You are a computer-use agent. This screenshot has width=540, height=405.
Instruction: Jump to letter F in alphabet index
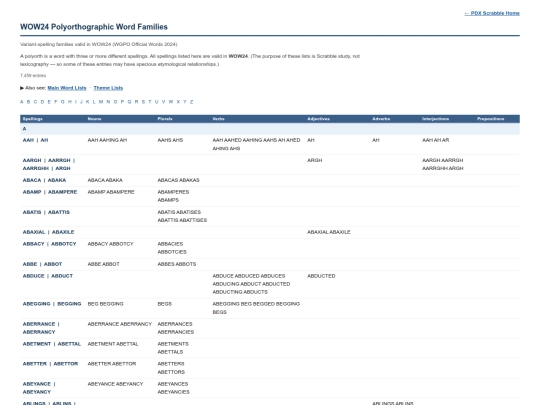(56, 102)
